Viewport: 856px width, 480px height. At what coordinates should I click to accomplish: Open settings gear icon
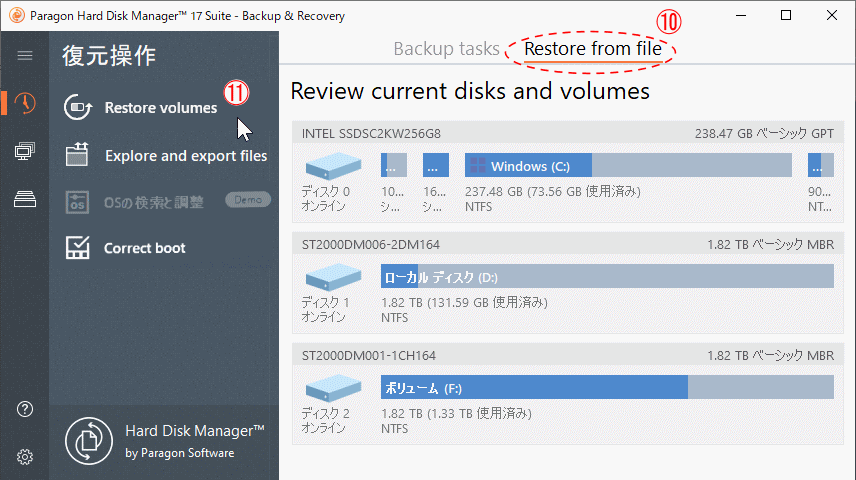point(25,457)
